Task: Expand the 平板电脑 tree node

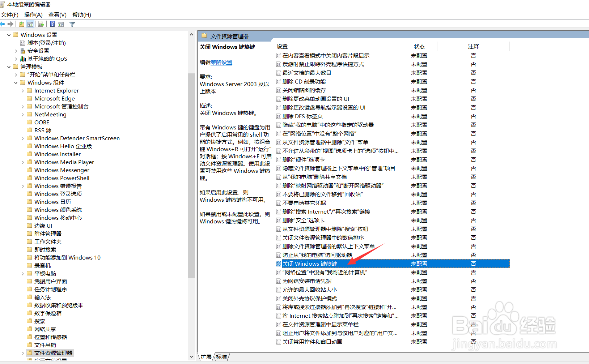Action: pos(23,274)
